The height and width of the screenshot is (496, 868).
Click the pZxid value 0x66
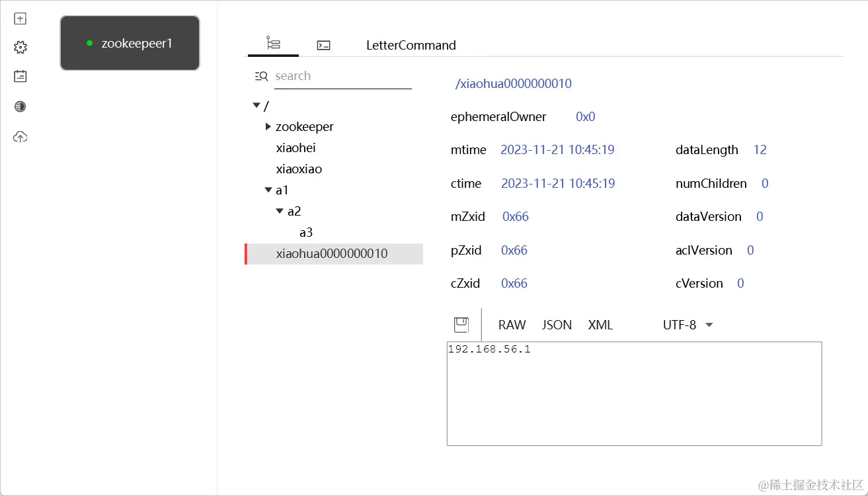pyautogui.click(x=514, y=251)
